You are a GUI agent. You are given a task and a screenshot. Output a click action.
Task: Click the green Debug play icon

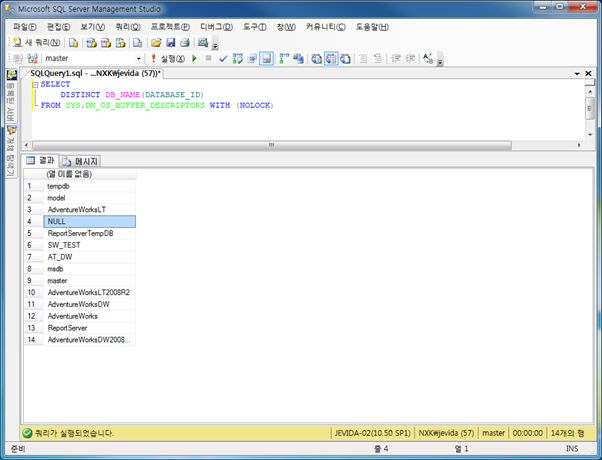pos(194,58)
